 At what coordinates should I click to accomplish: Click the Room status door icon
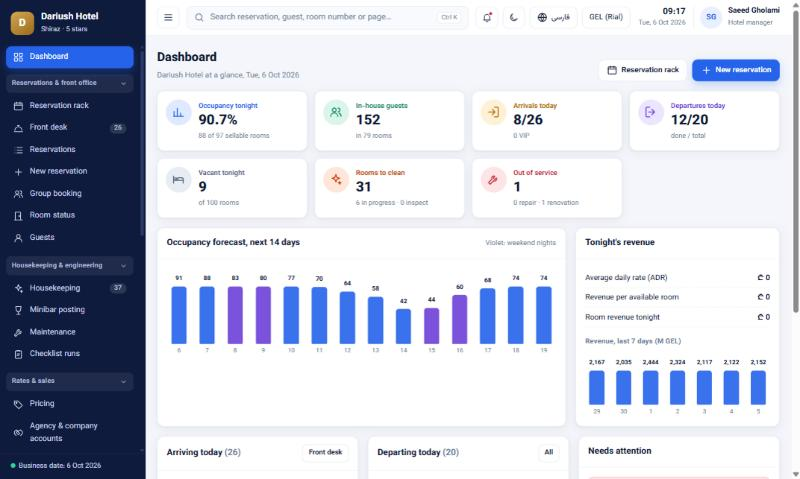[18, 216]
